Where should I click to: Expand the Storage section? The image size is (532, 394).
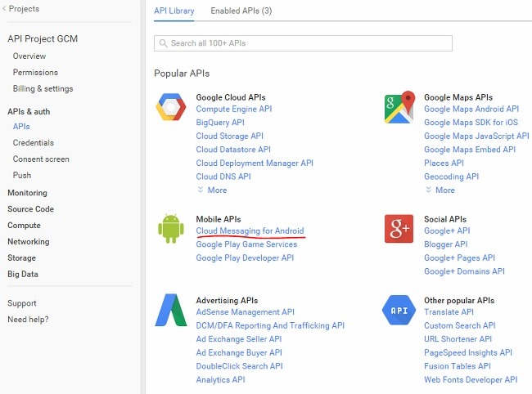click(x=22, y=258)
